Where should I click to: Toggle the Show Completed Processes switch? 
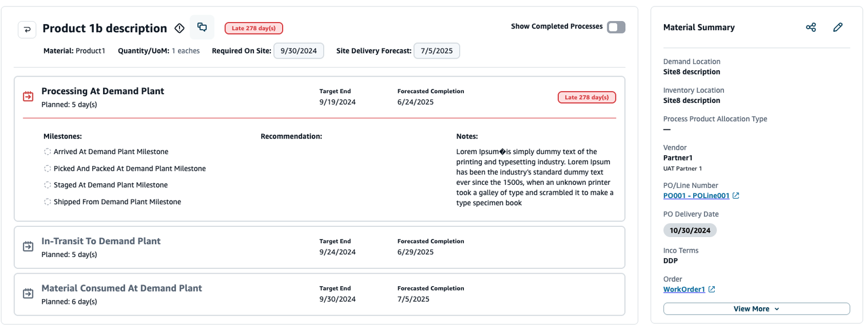[x=616, y=27]
